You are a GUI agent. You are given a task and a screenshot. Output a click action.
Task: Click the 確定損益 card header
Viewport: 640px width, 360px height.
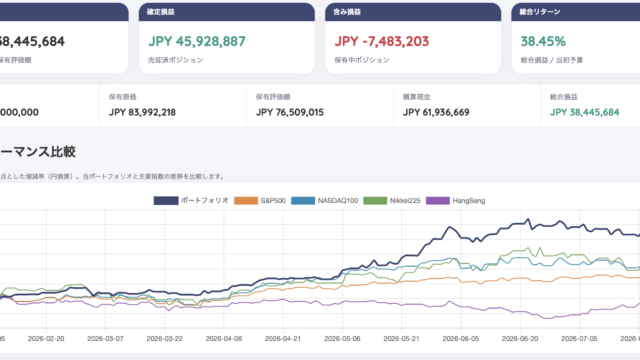point(227,12)
